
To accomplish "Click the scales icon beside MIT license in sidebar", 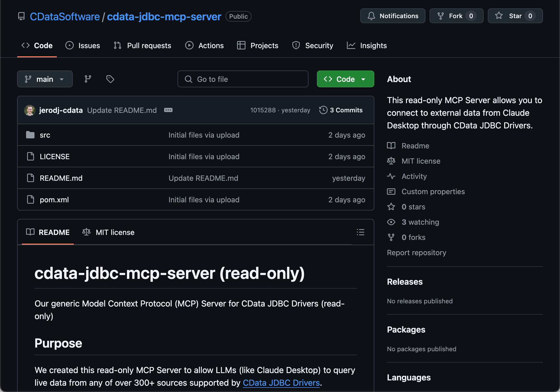I will [391, 161].
